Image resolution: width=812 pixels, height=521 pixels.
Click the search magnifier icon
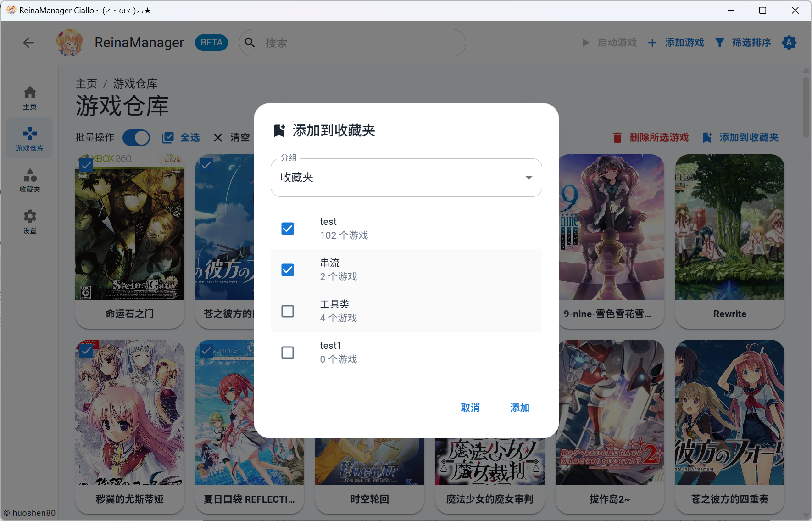click(250, 43)
